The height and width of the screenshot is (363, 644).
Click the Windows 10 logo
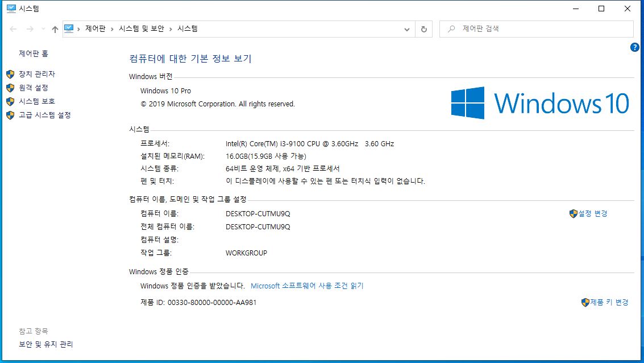pos(540,103)
